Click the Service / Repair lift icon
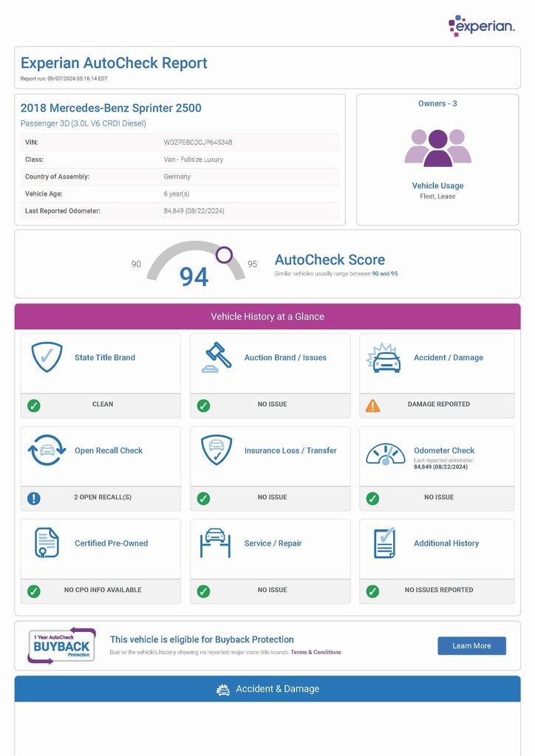The width and height of the screenshot is (535, 756). pos(215,543)
